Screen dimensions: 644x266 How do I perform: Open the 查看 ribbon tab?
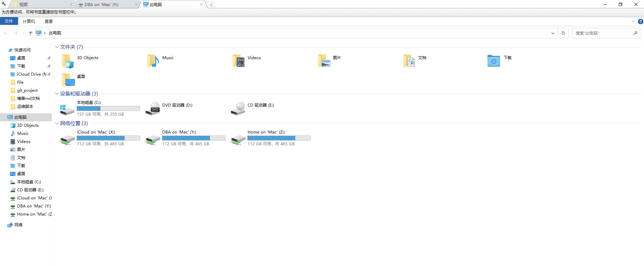pos(49,21)
